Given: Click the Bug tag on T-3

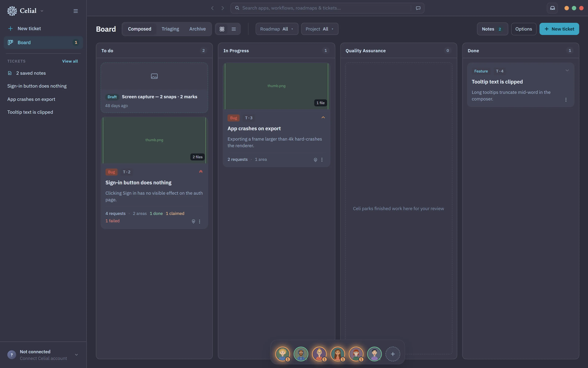Looking at the screenshot, I should 234,118.
